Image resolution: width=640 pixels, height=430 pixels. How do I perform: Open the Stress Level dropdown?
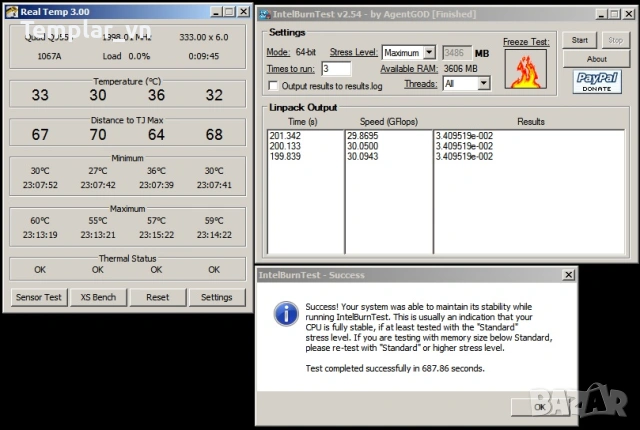tap(429, 53)
